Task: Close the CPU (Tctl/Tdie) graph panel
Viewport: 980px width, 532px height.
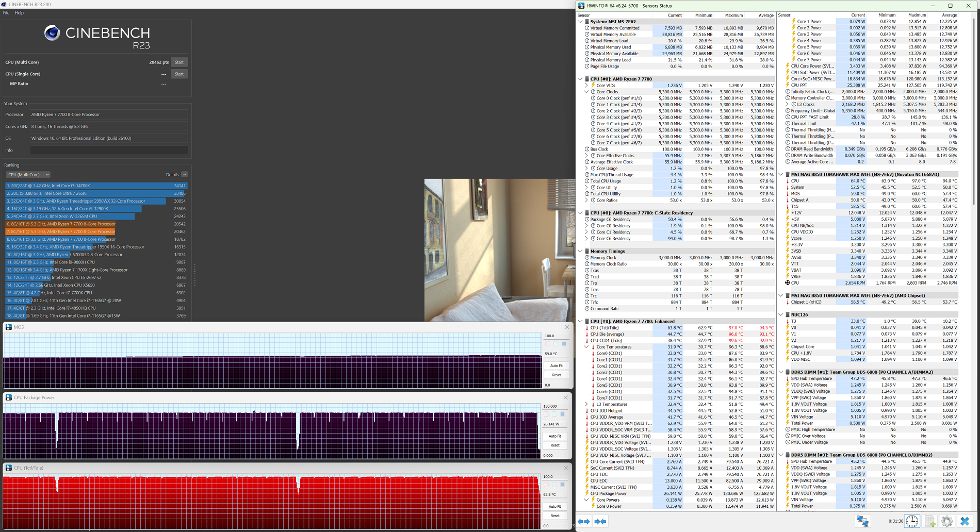Action: pos(566,468)
